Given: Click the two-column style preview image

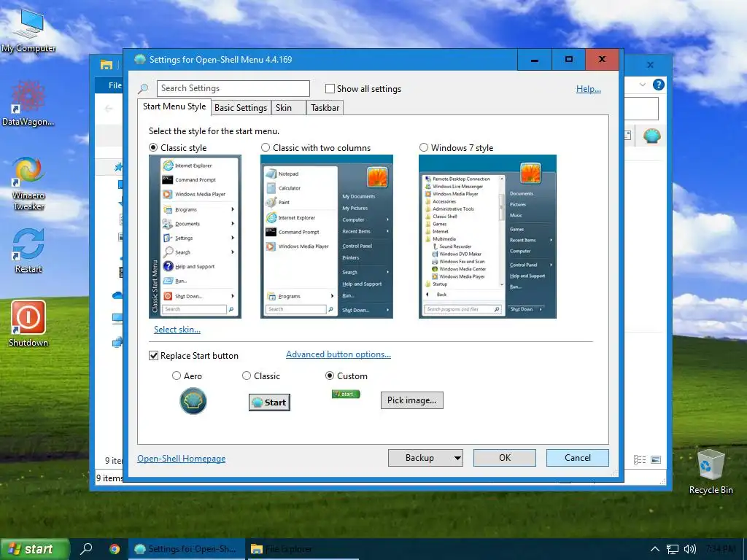Looking at the screenshot, I should [x=327, y=237].
